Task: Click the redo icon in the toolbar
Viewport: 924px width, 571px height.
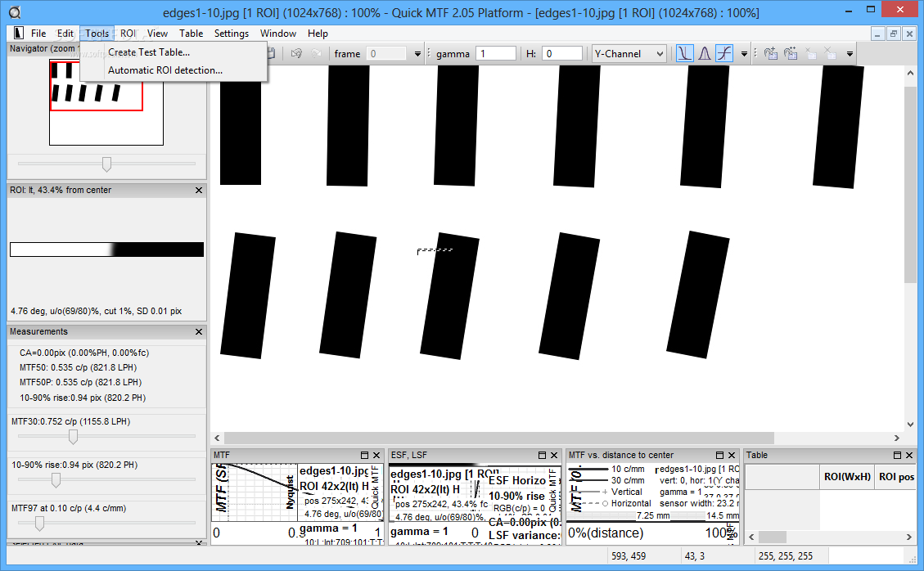Action: click(317, 54)
